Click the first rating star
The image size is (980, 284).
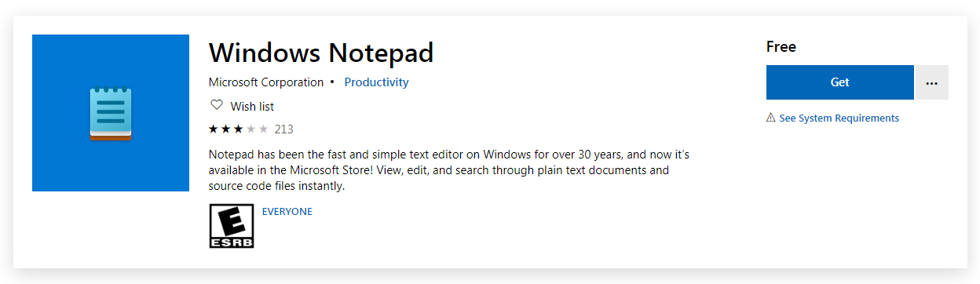click(x=214, y=129)
